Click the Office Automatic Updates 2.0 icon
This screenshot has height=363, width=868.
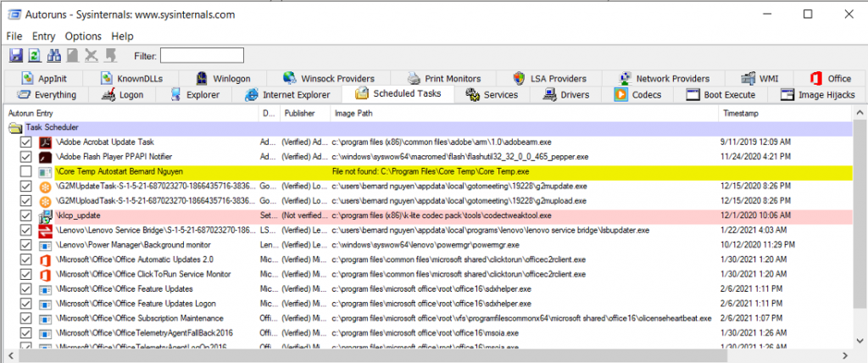[45, 260]
